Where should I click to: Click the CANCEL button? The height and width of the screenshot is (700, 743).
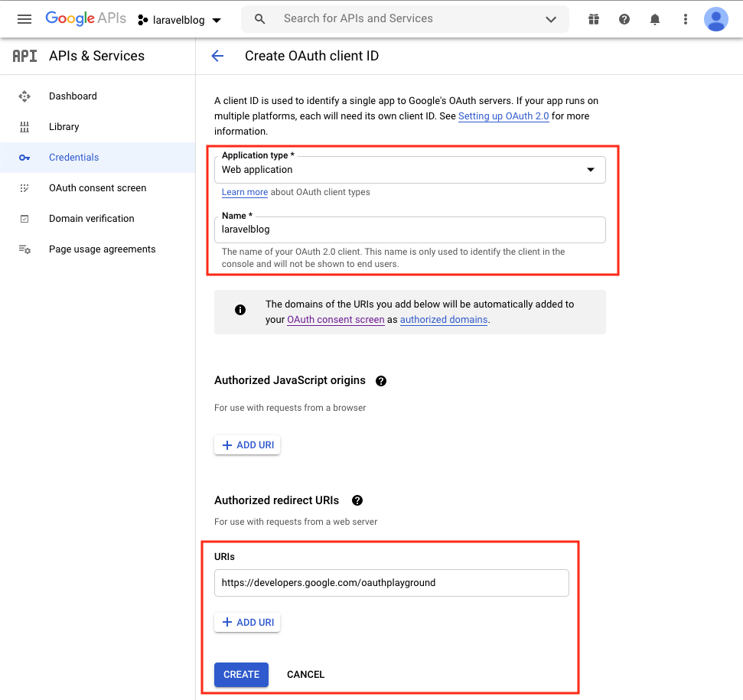pyautogui.click(x=305, y=675)
